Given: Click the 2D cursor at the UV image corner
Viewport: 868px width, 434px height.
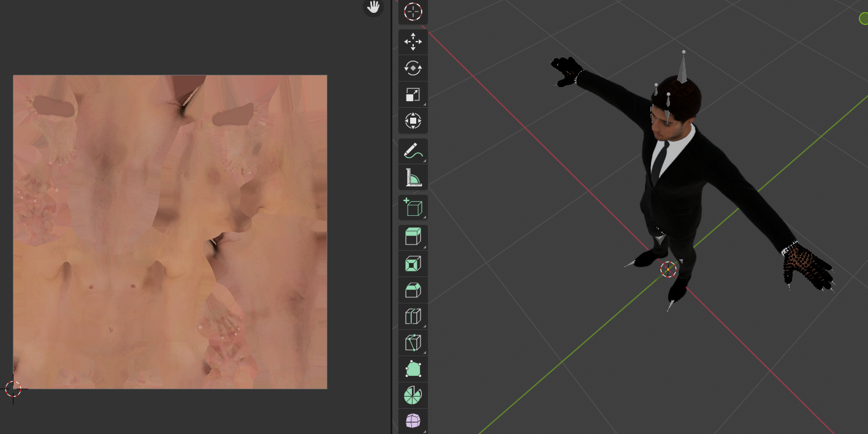Looking at the screenshot, I should (x=13, y=389).
